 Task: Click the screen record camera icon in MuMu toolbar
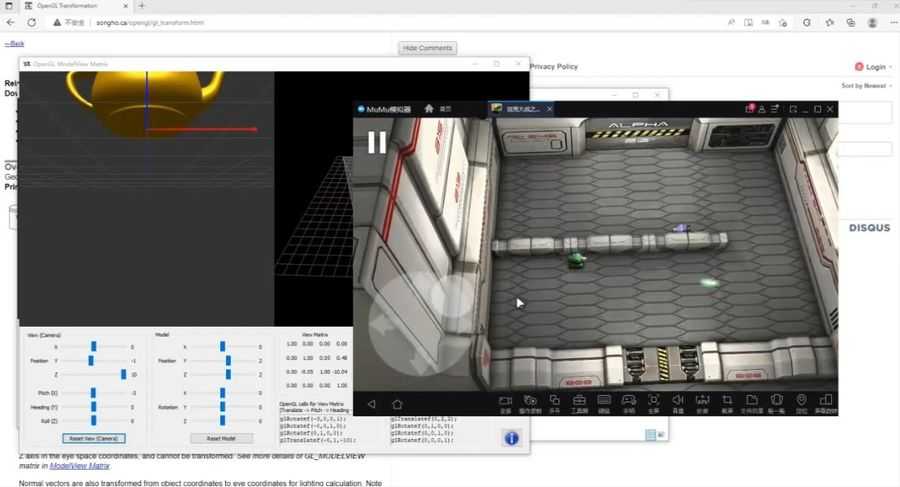click(505, 403)
